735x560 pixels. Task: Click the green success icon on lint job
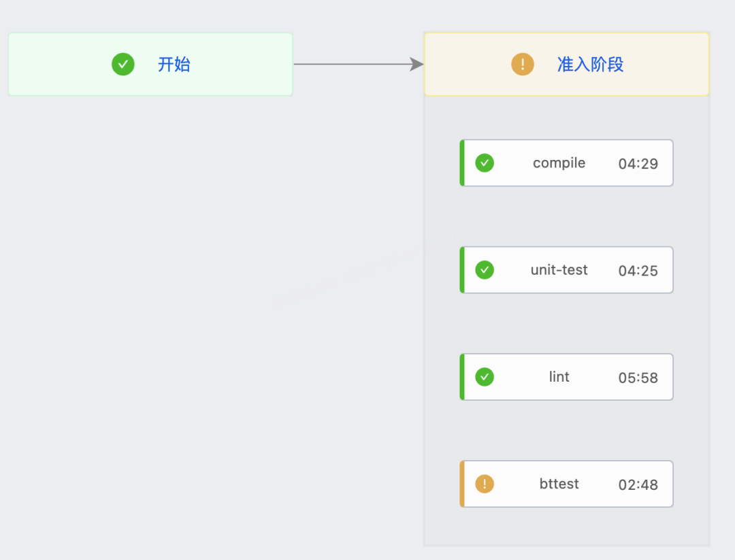[x=485, y=377]
